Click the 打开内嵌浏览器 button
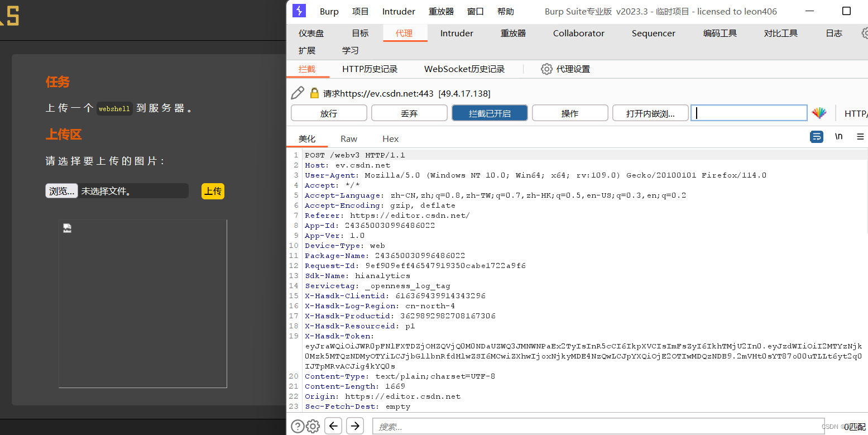The height and width of the screenshot is (435, 868). 650,113
